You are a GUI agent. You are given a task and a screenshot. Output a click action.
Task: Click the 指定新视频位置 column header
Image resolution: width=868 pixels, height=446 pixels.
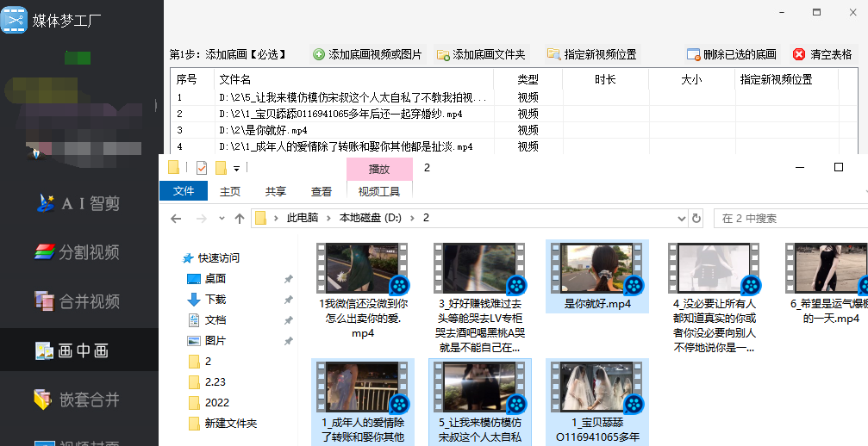point(787,79)
